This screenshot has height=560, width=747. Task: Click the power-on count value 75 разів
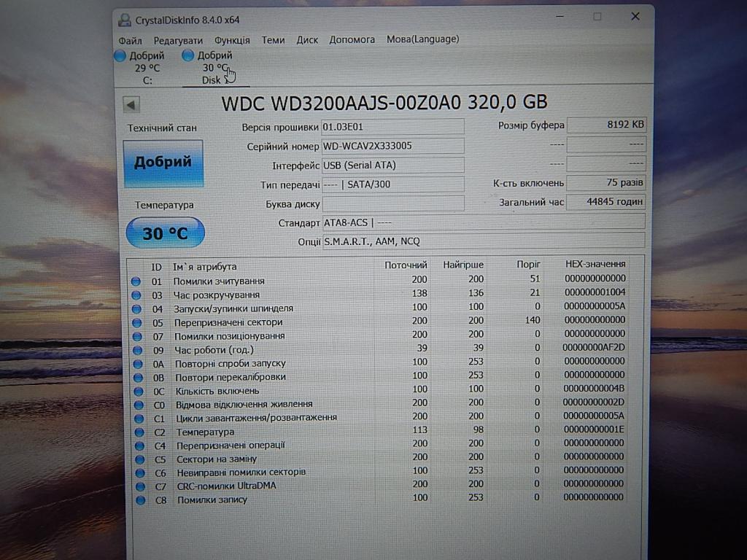coord(606,182)
